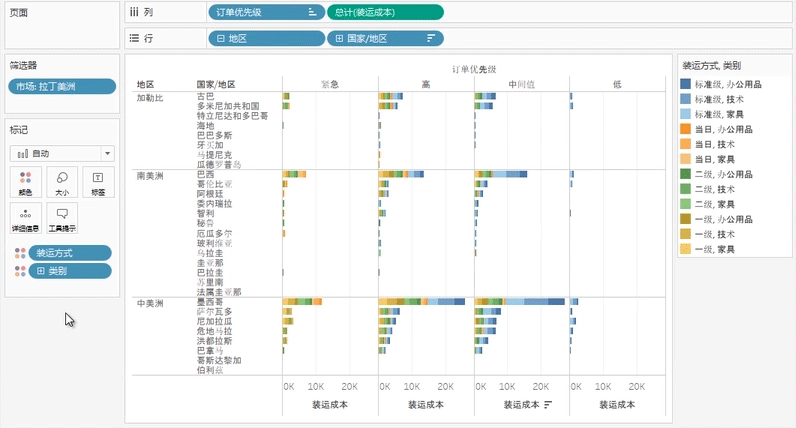The image size is (796, 428).
Task: Click the Color (颜色) marks card button
Action: 26,181
